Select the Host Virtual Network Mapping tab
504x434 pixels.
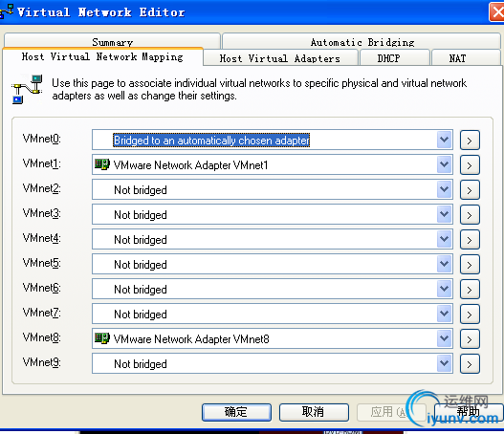coord(102,56)
